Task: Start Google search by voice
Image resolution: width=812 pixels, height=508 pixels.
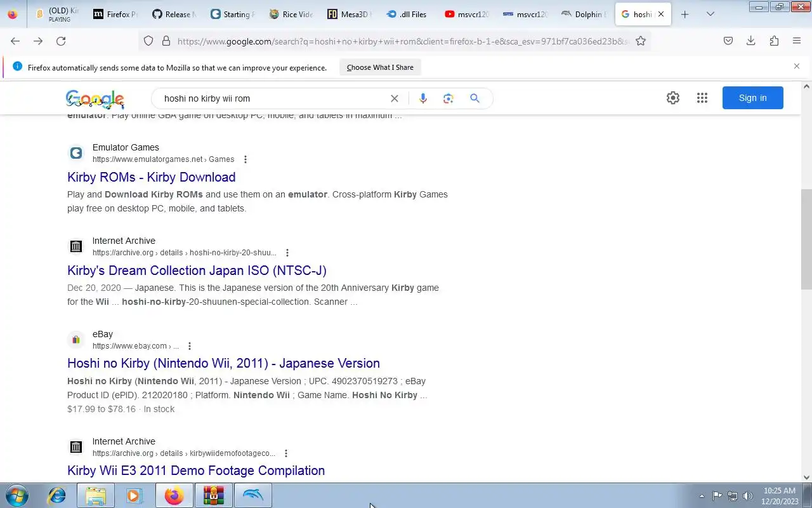Action: click(423, 98)
